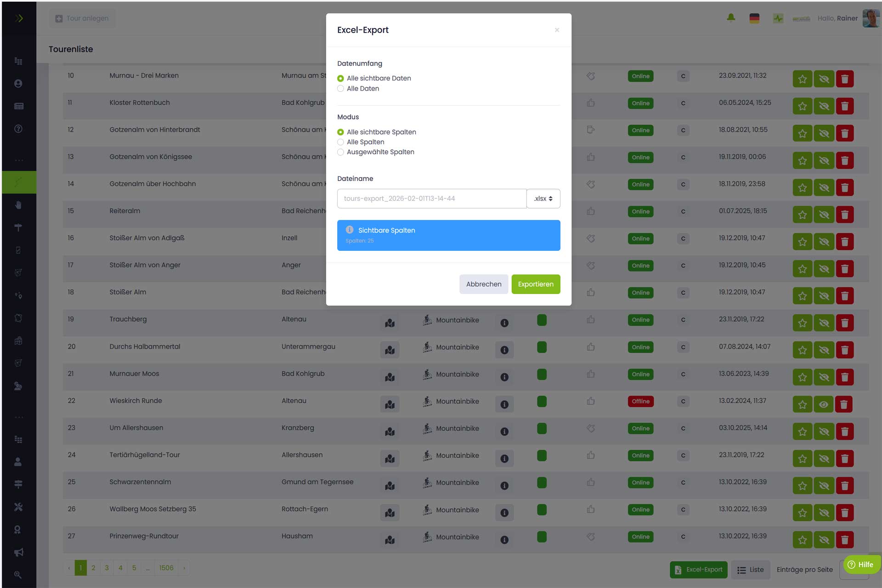Expand sidebar with the double-chevron icon
The height and width of the screenshot is (588, 882).
click(19, 18)
